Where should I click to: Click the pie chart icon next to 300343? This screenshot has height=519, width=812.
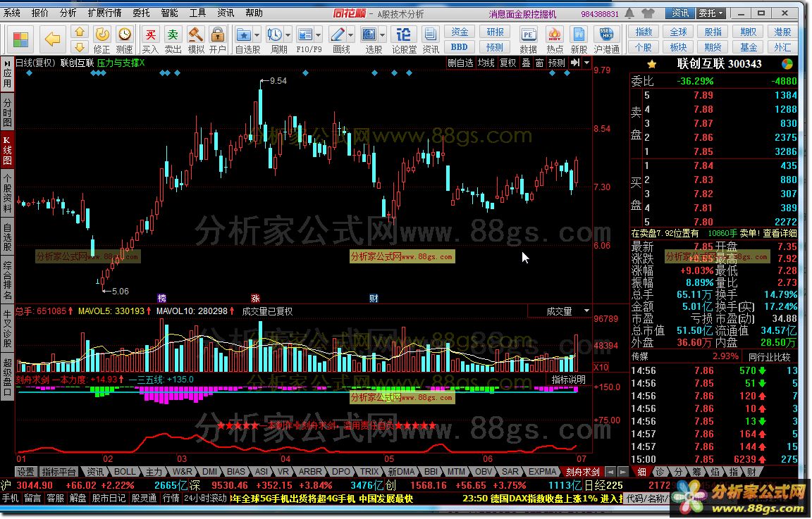coord(787,64)
